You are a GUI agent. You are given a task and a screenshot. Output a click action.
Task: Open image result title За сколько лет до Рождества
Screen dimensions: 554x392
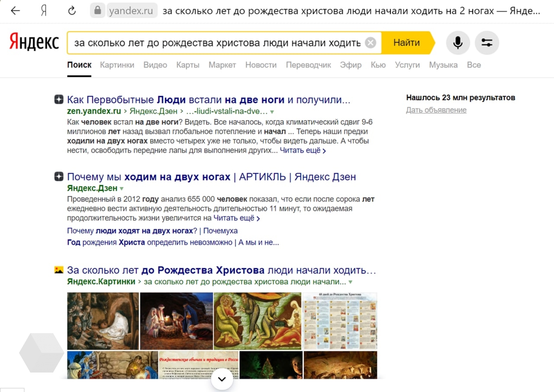[222, 270]
